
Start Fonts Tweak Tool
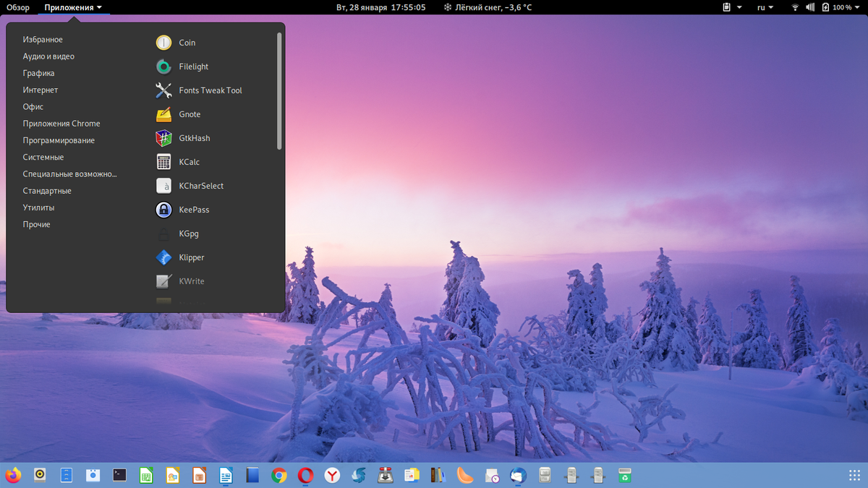click(164, 90)
